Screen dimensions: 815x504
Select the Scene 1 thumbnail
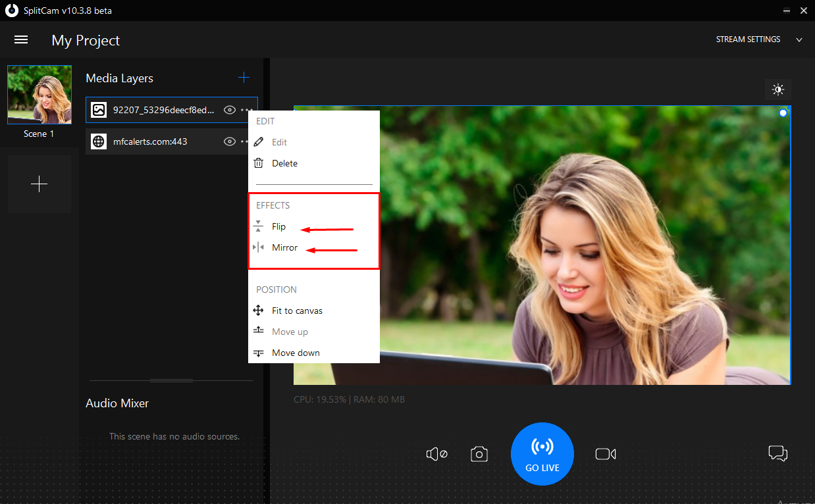pos(39,95)
